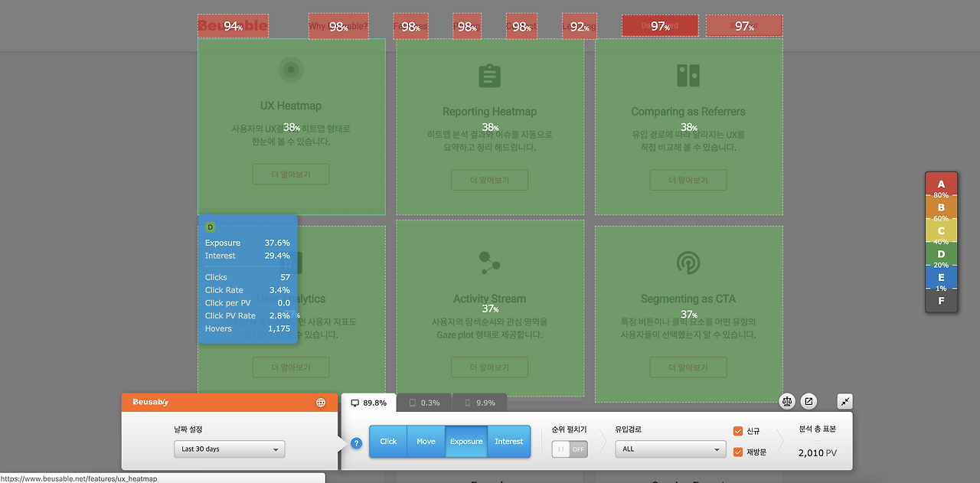Click 더 알아보기 under Comparing as Referrers
This screenshot has width=980, height=483.
coord(688,181)
